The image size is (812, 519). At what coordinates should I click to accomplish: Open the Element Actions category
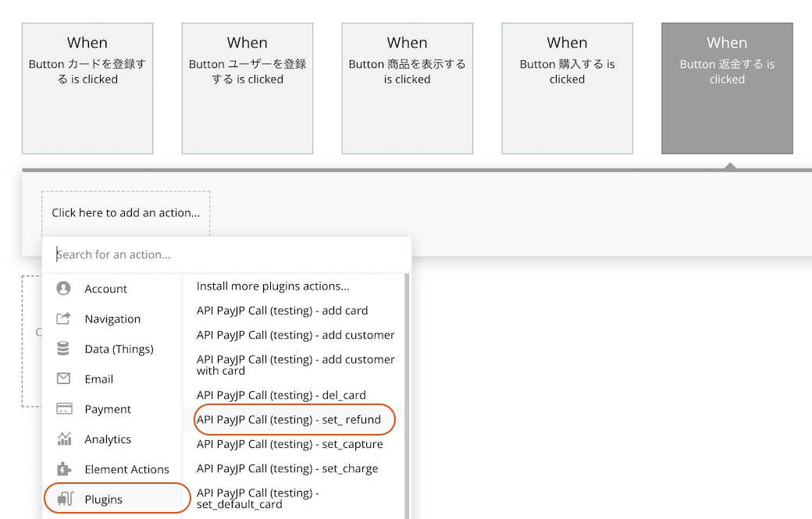[112, 469]
